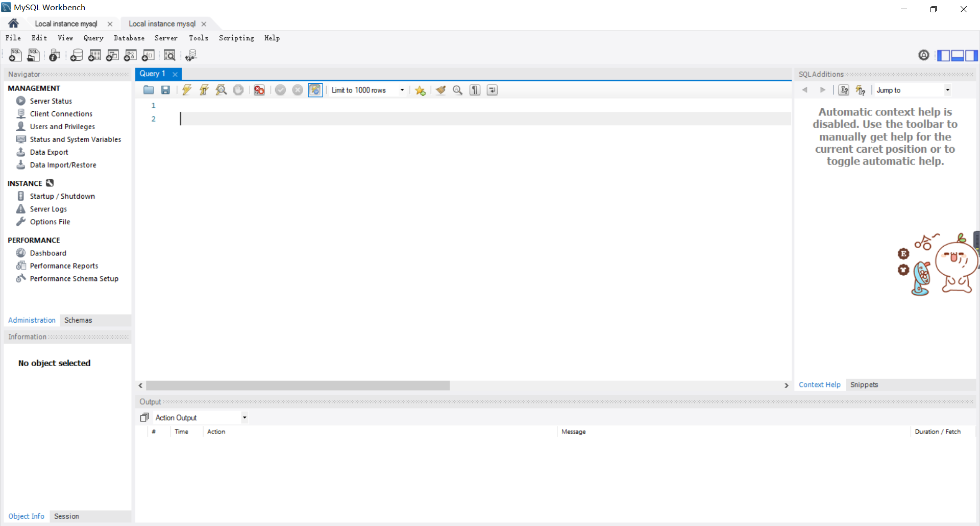
Task: Beautify the SQL script with broom icon
Action: [x=440, y=90]
